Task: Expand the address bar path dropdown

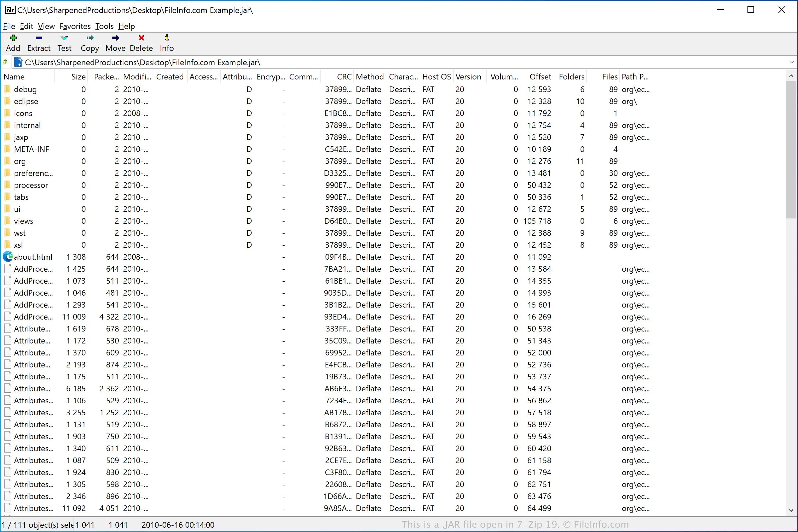Action: tap(792, 63)
